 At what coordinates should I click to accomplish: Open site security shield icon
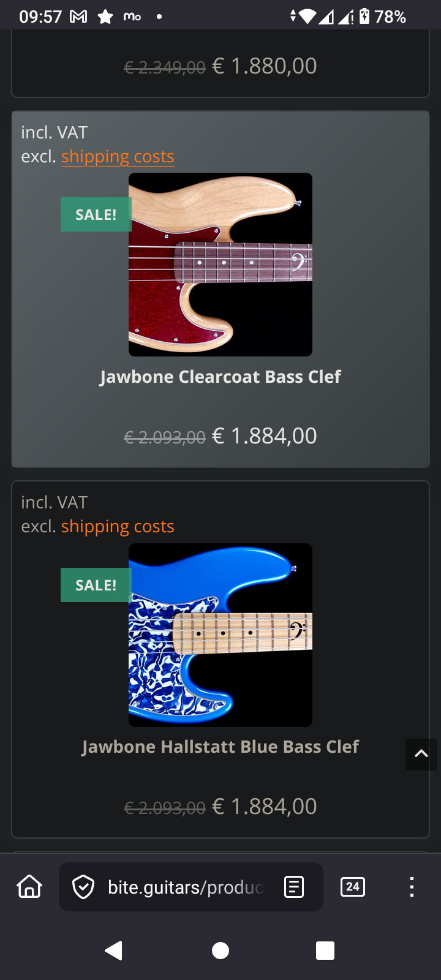point(83,887)
